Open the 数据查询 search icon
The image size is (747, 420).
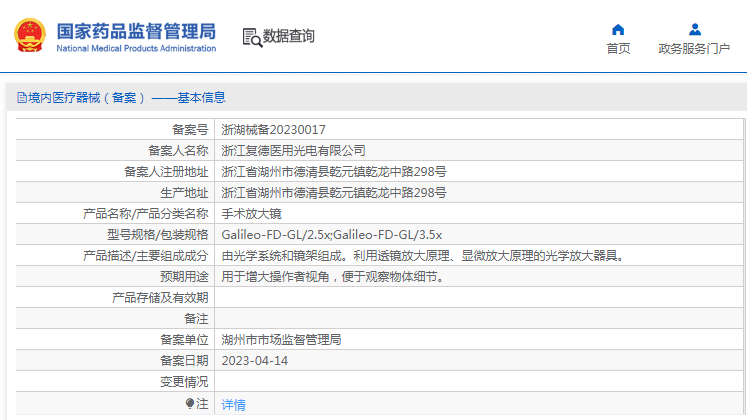coord(252,38)
